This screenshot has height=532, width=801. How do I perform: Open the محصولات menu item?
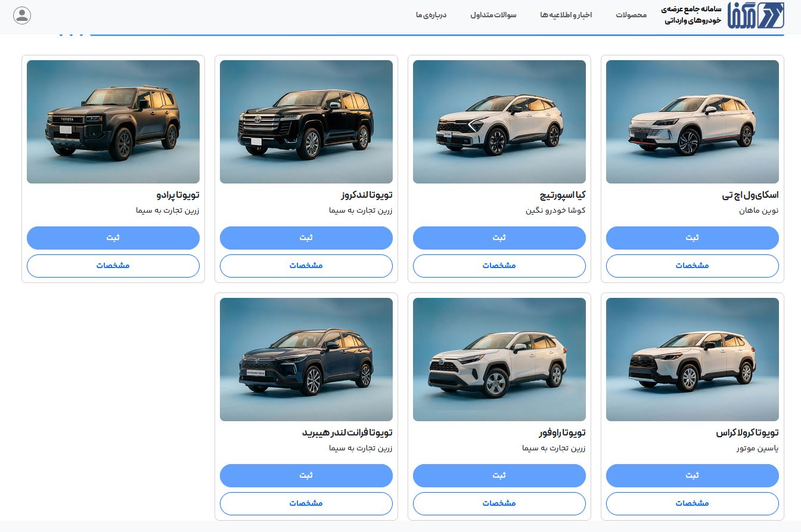point(631,15)
